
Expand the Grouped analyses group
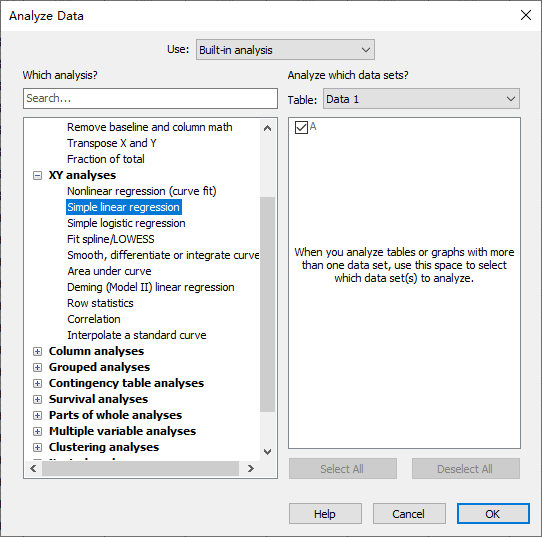coord(37,367)
